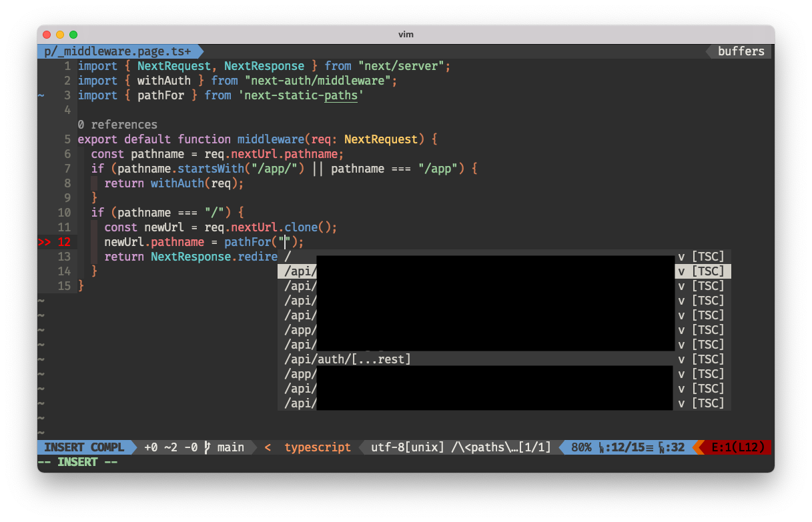
Task: Choose the single slash completion entry
Action: tap(288, 257)
